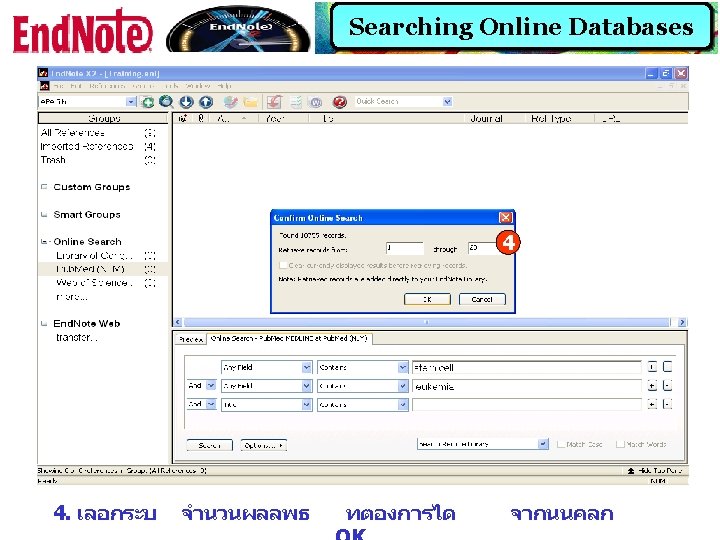Screen dimensions: 720x540
Task: Click minus button on empty third row
Action: click(668, 404)
